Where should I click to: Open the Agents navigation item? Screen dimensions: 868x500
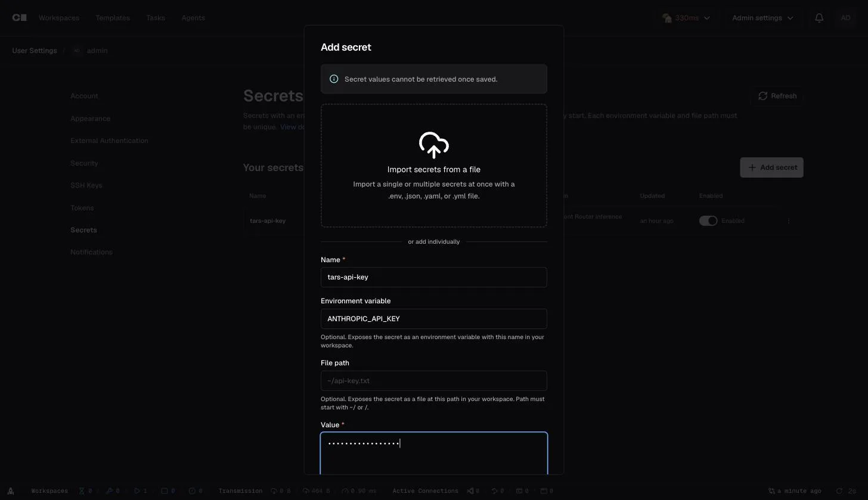193,18
